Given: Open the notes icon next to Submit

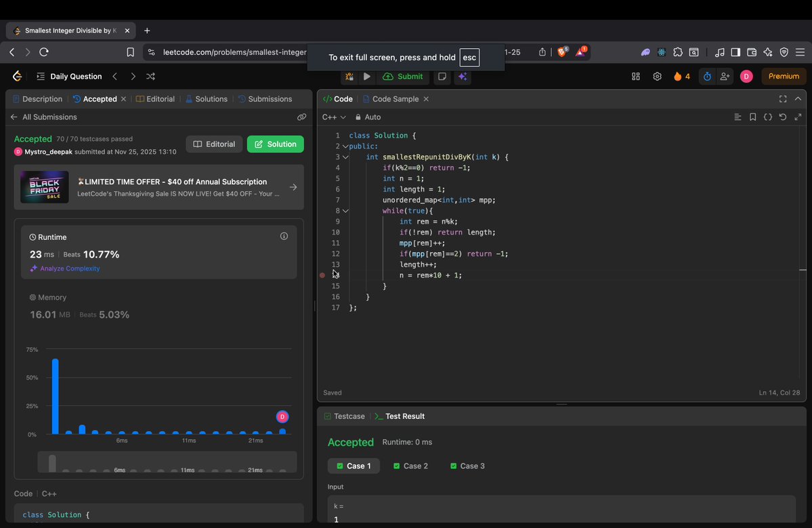Looking at the screenshot, I should point(442,76).
